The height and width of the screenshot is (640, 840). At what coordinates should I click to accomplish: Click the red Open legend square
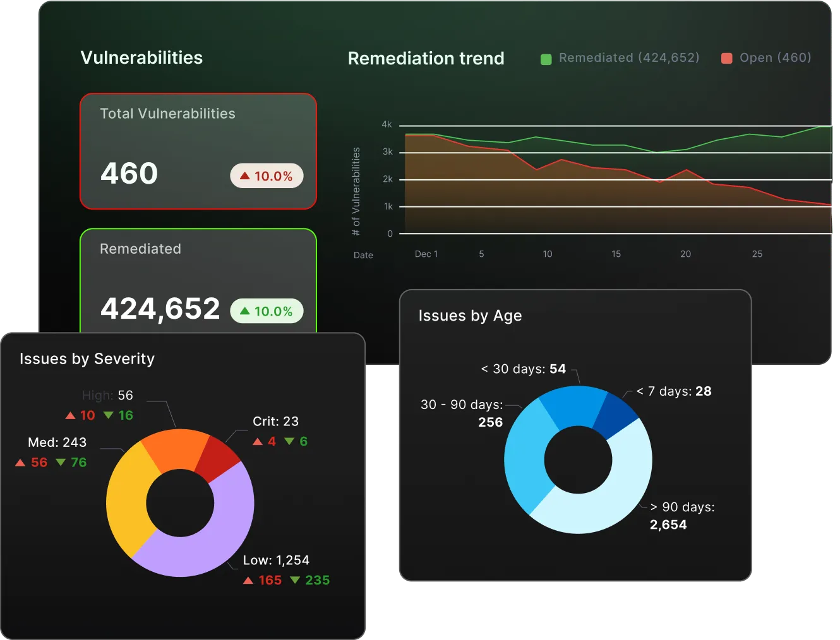pos(728,58)
